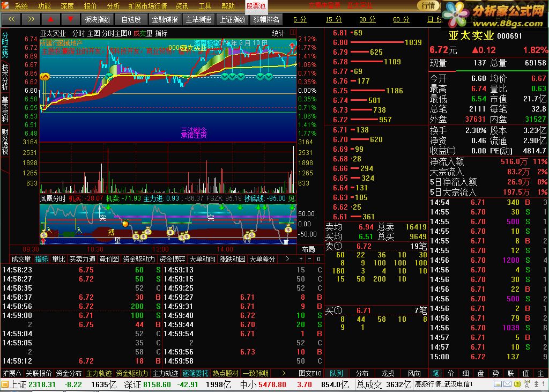The height and width of the screenshot is (392, 549).
Task: Switch to the 分布 tab
Action: pyautogui.click(x=362, y=373)
